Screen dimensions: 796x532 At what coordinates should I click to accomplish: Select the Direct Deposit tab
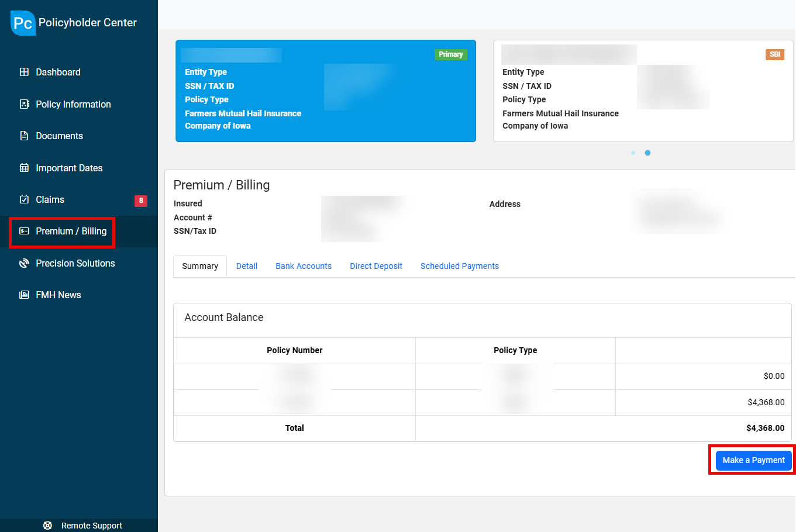376,266
